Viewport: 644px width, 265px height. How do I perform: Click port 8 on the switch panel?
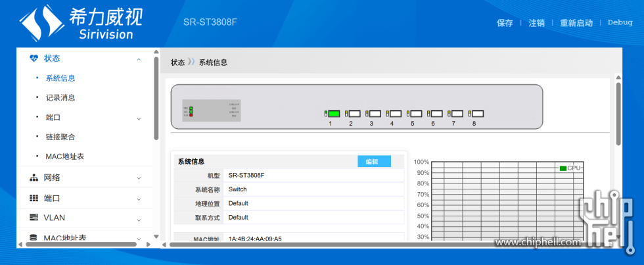tap(477, 114)
